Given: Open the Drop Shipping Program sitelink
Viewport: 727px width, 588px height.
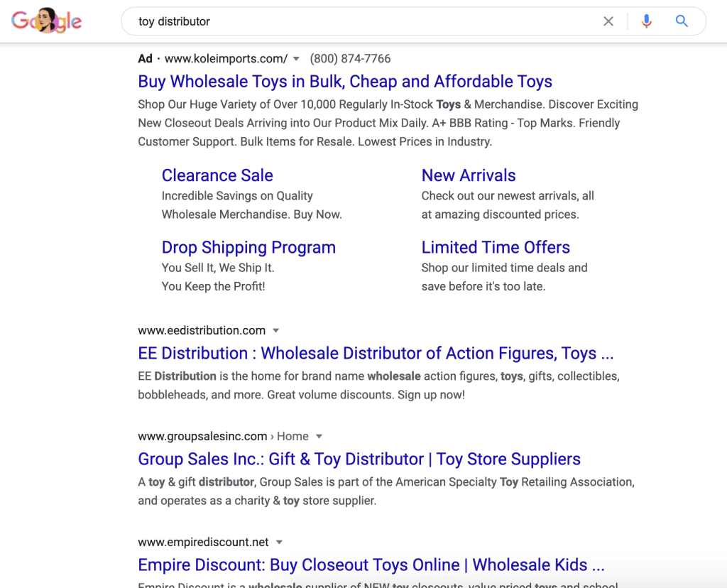Looking at the screenshot, I should pos(248,248).
